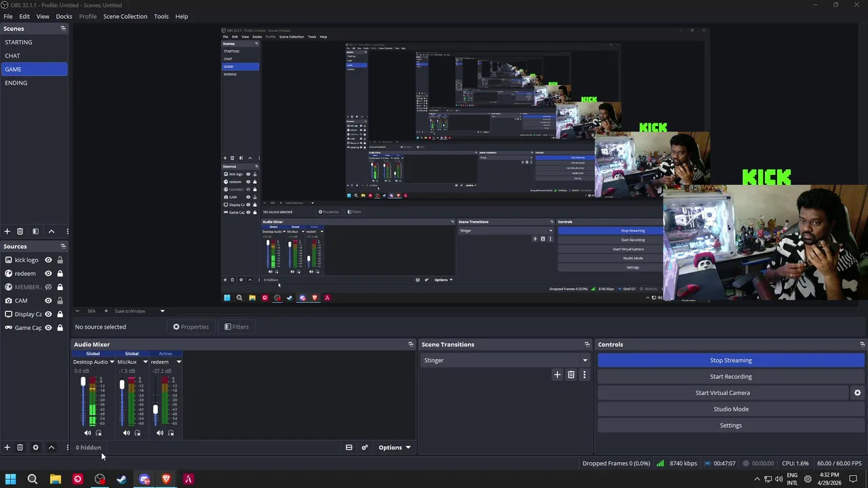Expand the redeem audio dropdown arrow
868x488 pixels.
coord(178,362)
